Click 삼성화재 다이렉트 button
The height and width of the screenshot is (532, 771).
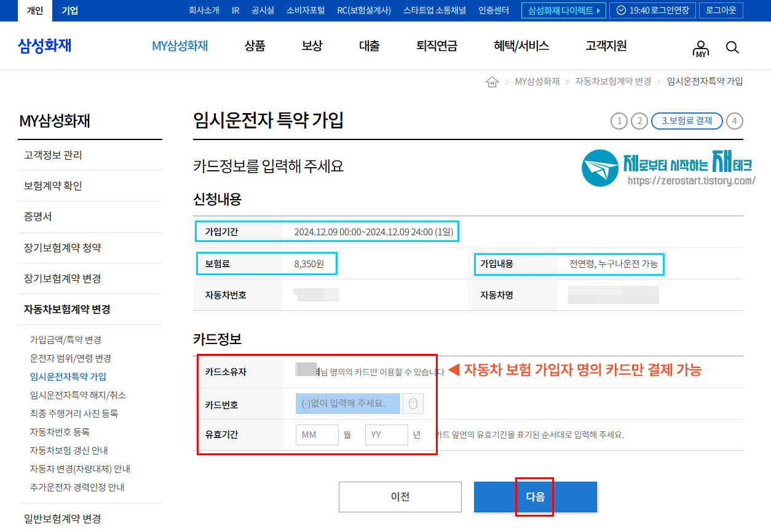point(564,10)
